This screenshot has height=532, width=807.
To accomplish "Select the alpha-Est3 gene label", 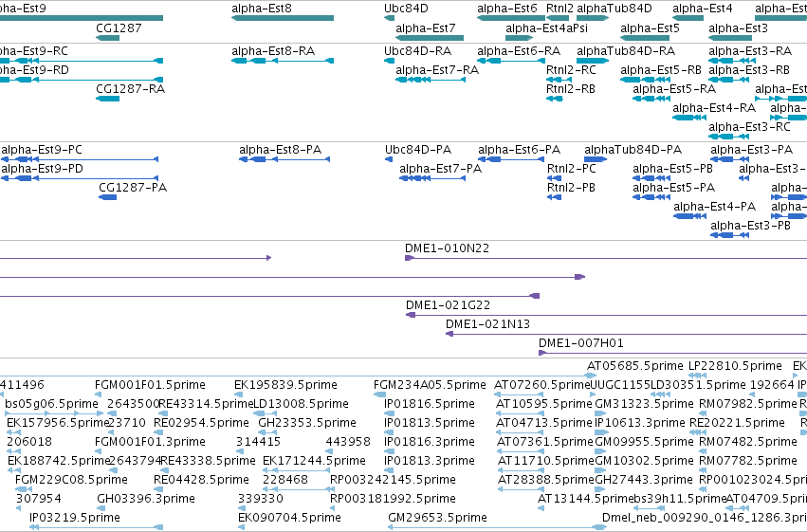I will [x=738, y=28].
